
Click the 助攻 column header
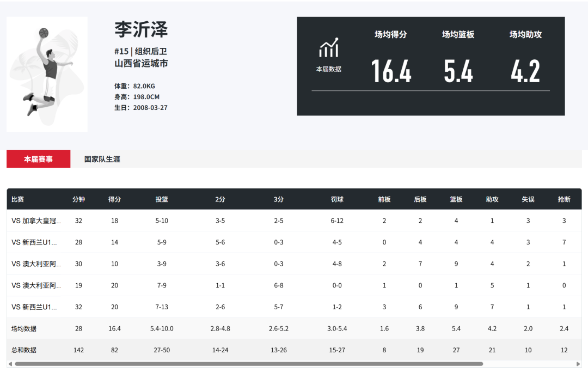point(492,199)
